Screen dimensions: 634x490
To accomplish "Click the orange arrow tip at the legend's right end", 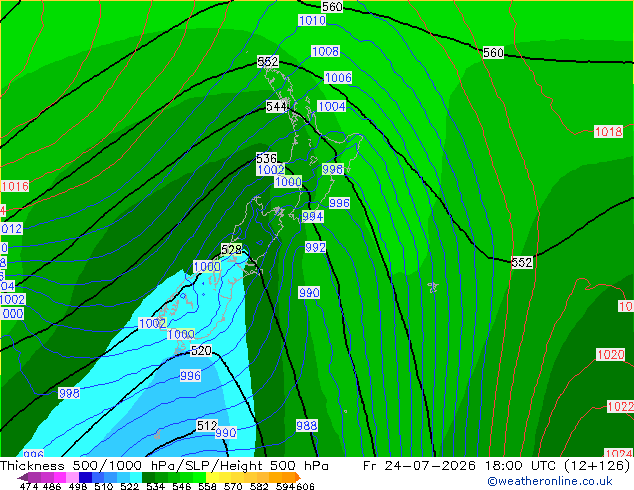I will point(298,477).
